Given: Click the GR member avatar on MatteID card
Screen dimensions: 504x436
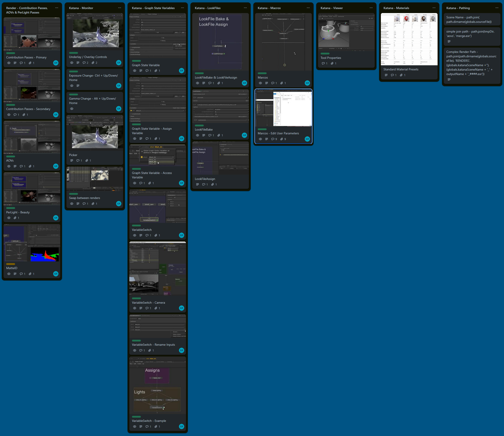Looking at the screenshot, I should [x=56, y=274].
